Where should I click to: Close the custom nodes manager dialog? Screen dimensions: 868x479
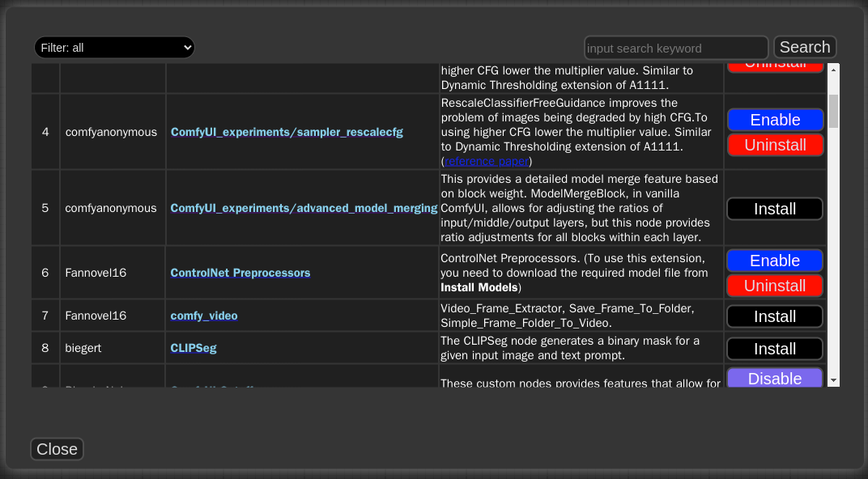coord(57,449)
